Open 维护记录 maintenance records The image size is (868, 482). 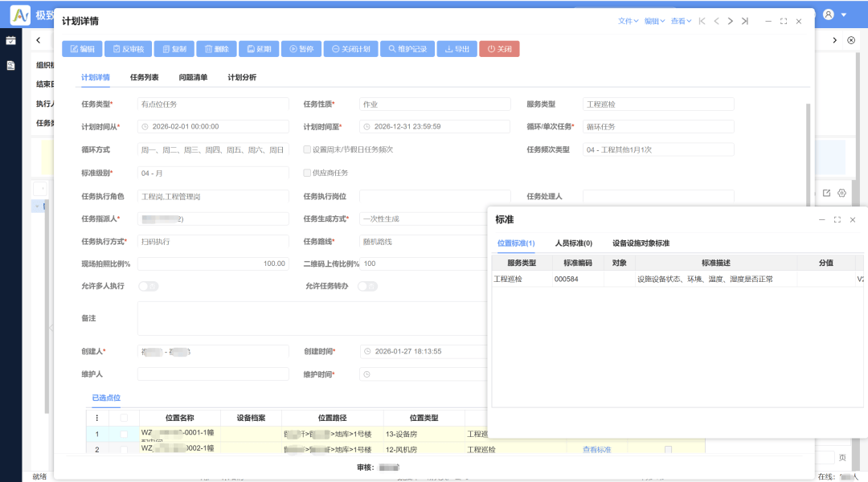pyautogui.click(x=407, y=49)
